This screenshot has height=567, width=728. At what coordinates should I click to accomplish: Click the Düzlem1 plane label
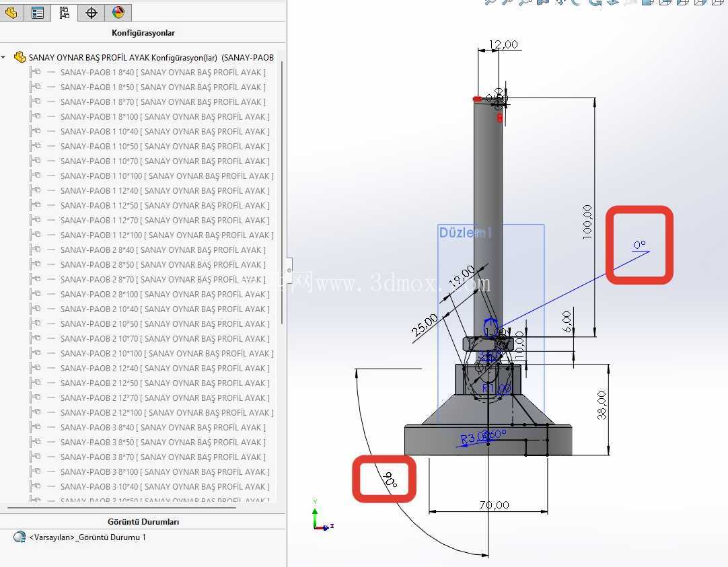[x=465, y=233]
